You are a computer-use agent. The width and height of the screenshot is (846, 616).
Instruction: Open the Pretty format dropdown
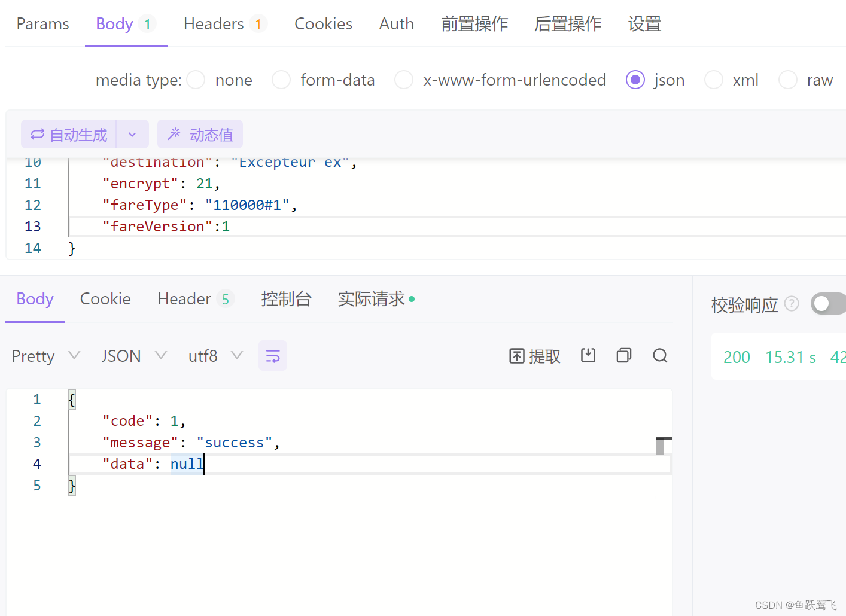[45, 356]
